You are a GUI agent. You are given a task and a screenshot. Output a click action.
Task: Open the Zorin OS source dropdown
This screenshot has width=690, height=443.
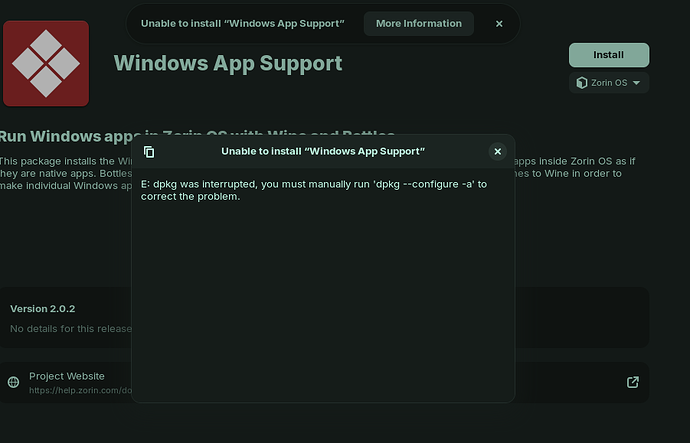609,83
